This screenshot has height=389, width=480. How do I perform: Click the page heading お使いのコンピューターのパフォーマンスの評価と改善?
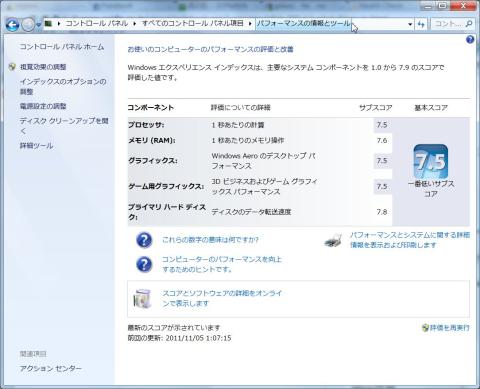[211, 49]
